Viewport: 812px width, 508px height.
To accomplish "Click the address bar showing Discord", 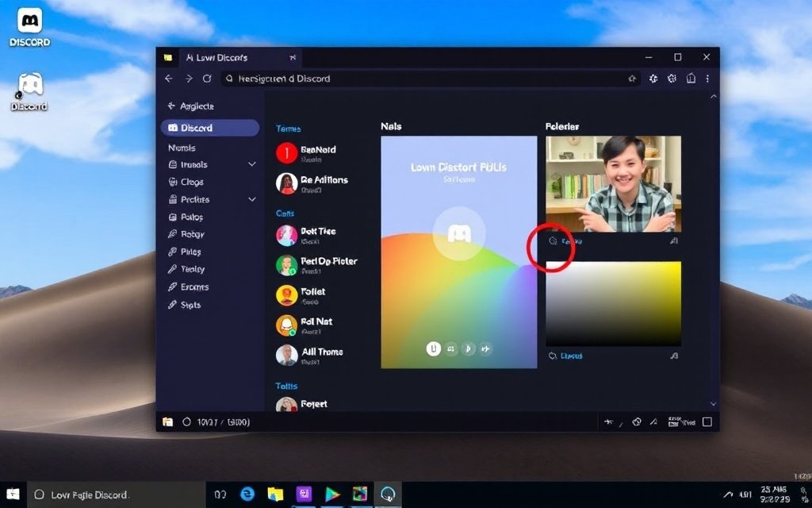I will (x=431, y=79).
